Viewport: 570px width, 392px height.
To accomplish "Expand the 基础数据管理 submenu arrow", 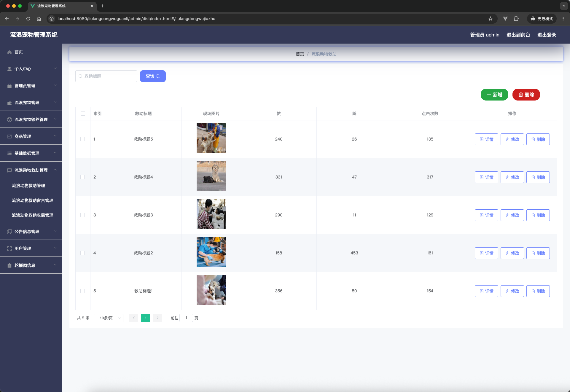I will [55, 153].
